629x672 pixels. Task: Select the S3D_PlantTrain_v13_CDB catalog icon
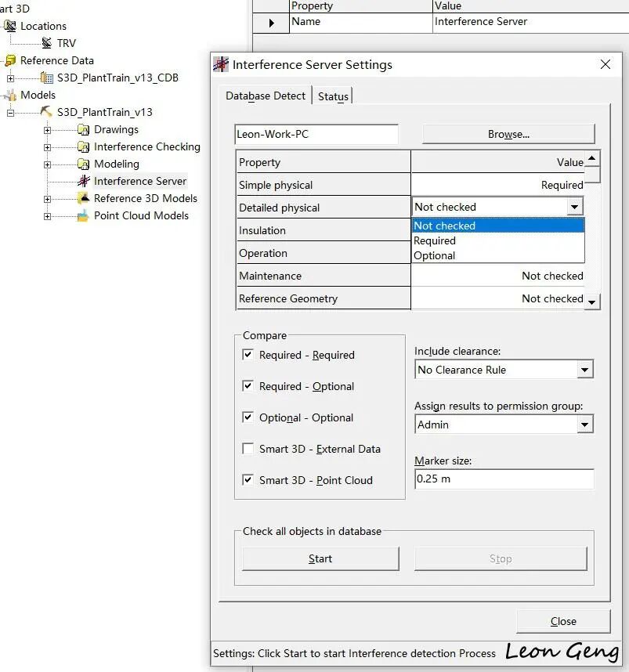47,78
